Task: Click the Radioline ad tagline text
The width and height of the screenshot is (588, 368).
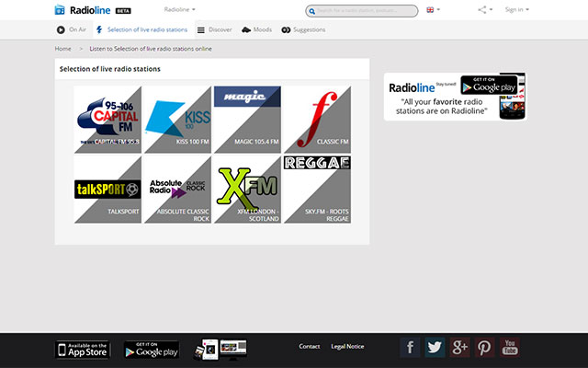Action: coord(441,107)
